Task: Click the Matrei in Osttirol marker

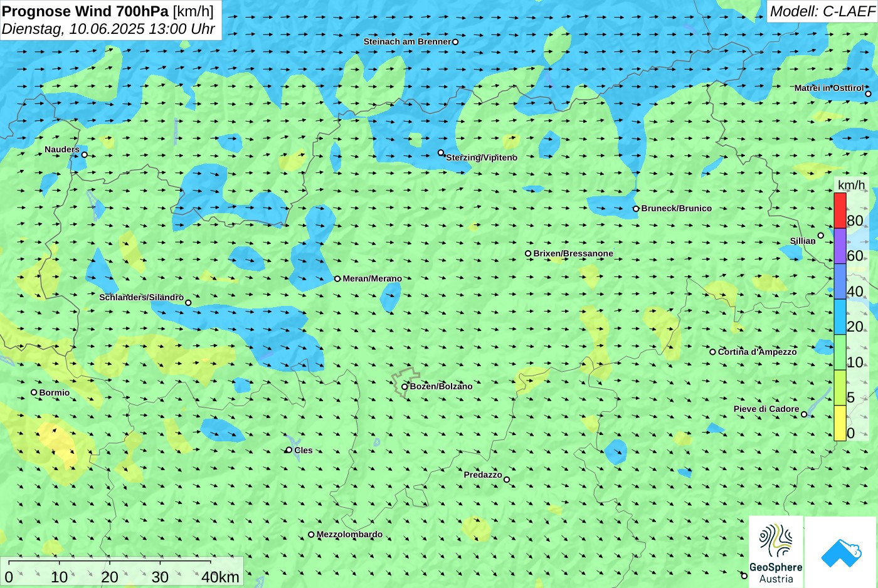Action: 868,94
